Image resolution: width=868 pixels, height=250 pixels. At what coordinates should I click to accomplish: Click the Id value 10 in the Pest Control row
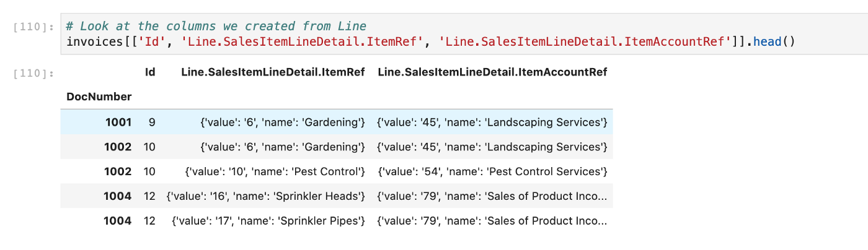click(x=149, y=171)
